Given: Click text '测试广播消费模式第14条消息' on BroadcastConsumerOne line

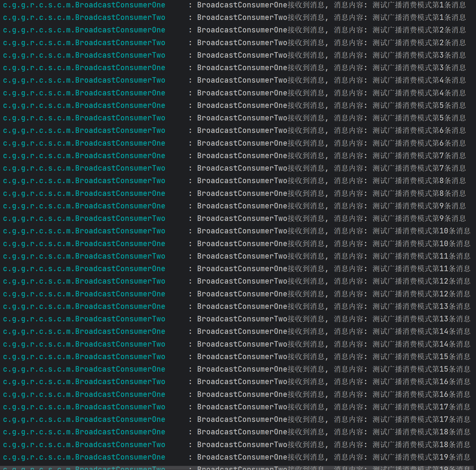Looking at the screenshot, I should [421, 331].
